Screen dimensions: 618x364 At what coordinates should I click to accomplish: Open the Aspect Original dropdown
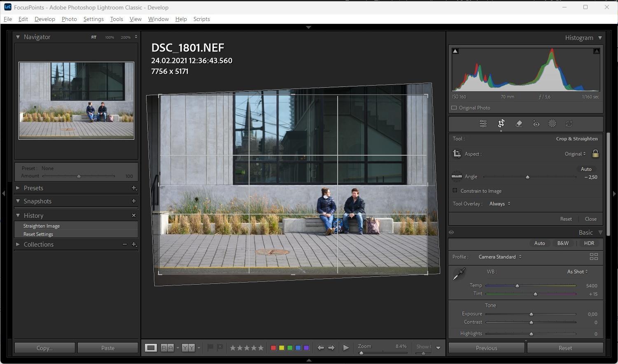pyautogui.click(x=575, y=154)
